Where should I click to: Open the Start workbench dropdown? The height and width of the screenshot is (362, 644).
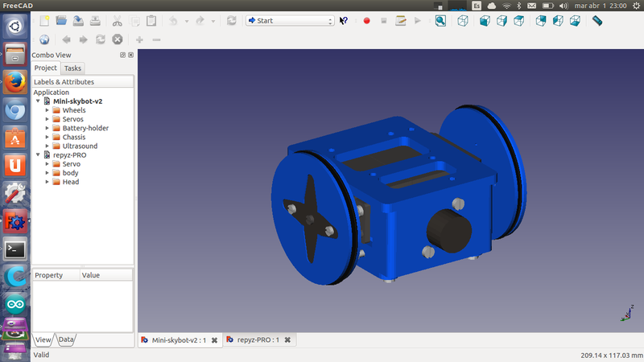point(290,21)
